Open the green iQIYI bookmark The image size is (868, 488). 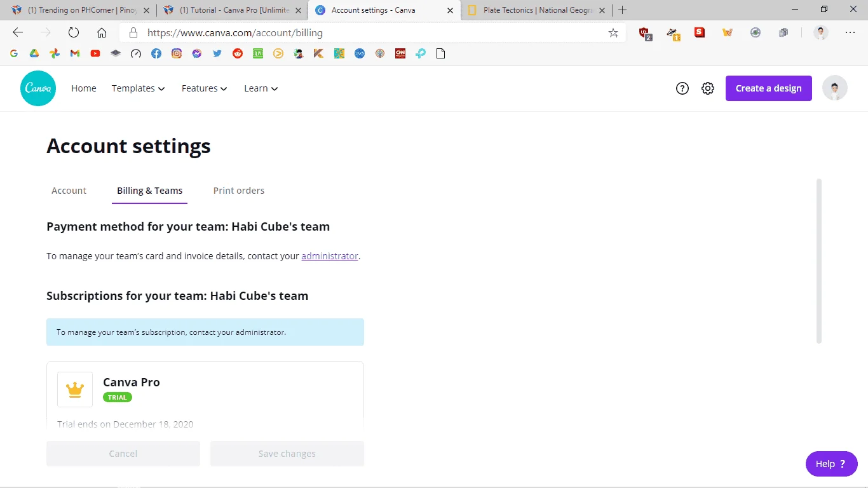pos(258,54)
